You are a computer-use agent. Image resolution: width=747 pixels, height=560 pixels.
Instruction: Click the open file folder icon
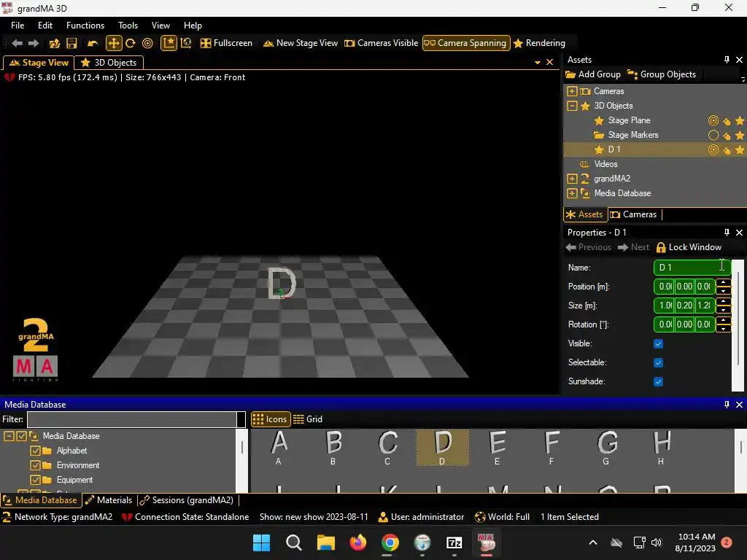pyautogui.click(x=55, y=43)
